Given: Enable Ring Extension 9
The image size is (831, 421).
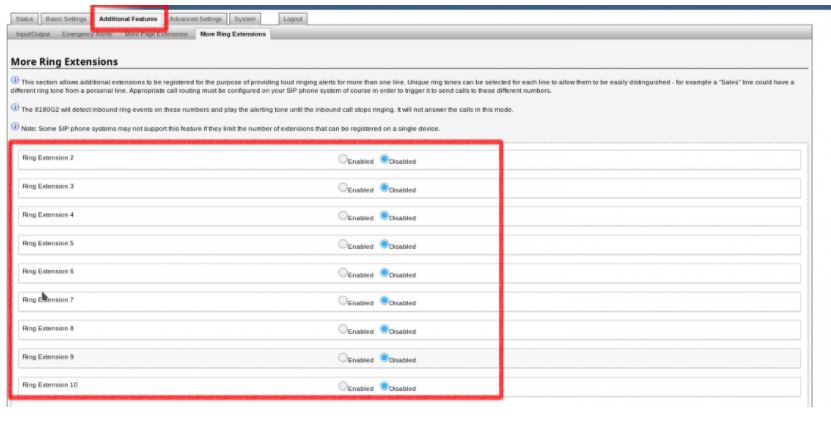Looking at the screenshot, I should coord(343,357).
